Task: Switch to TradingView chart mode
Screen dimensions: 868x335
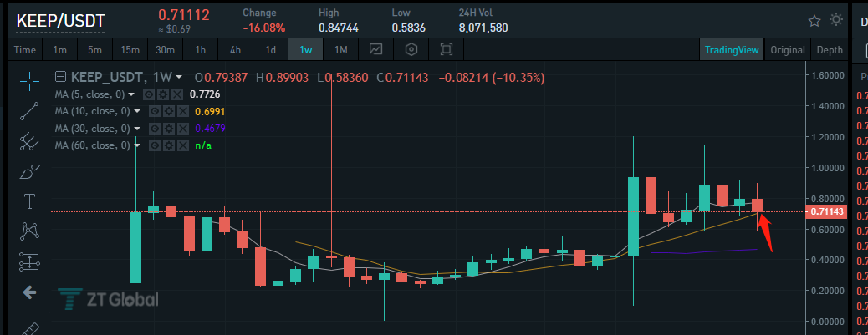Action: pos(732,50)
